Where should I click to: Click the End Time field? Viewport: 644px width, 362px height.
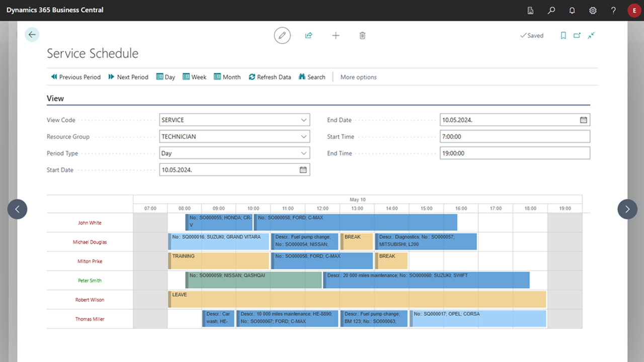(515, 153)
